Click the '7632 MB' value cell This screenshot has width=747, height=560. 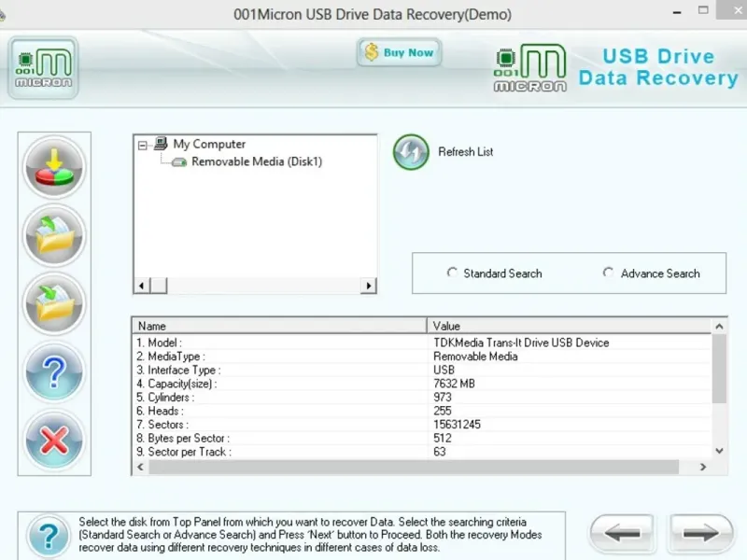(454, 384)
